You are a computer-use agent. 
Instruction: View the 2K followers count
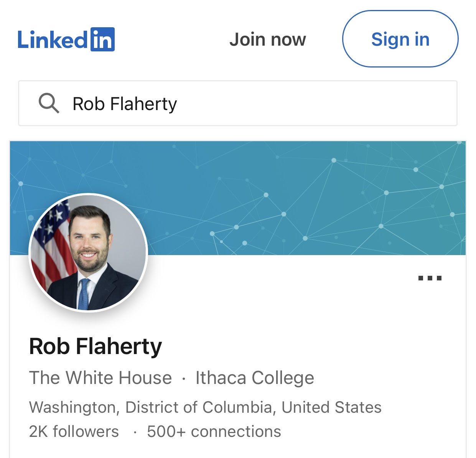pyautogui.click(x=74, y=432)
